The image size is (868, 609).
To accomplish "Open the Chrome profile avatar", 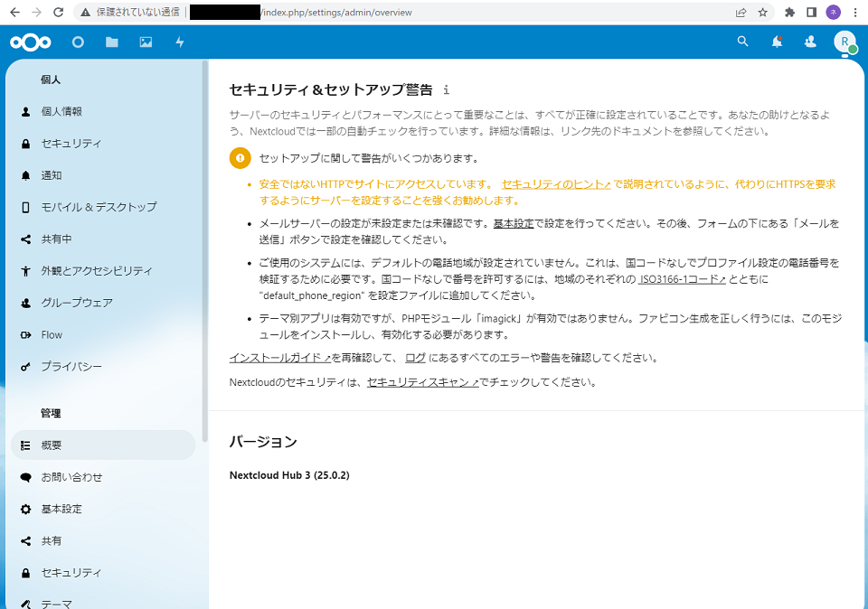I will pyautogui.click(x=833, y=12).
